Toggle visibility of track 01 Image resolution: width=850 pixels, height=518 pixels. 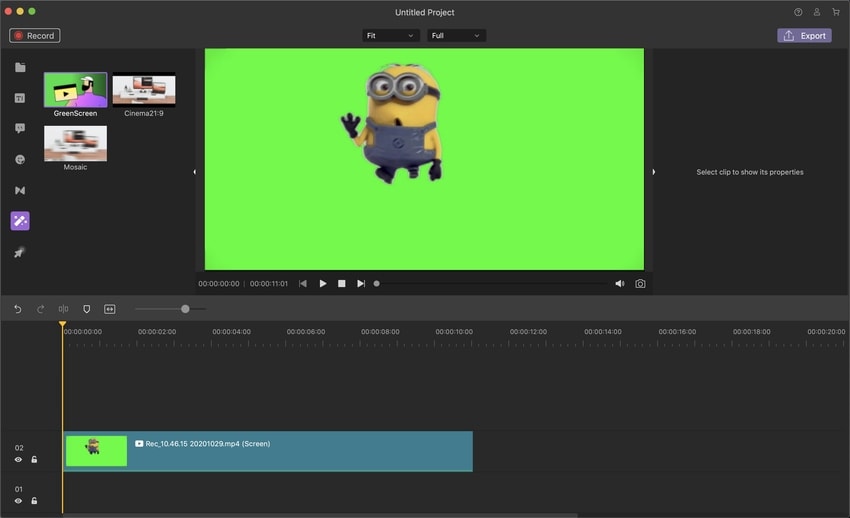(x=18, y=501)
